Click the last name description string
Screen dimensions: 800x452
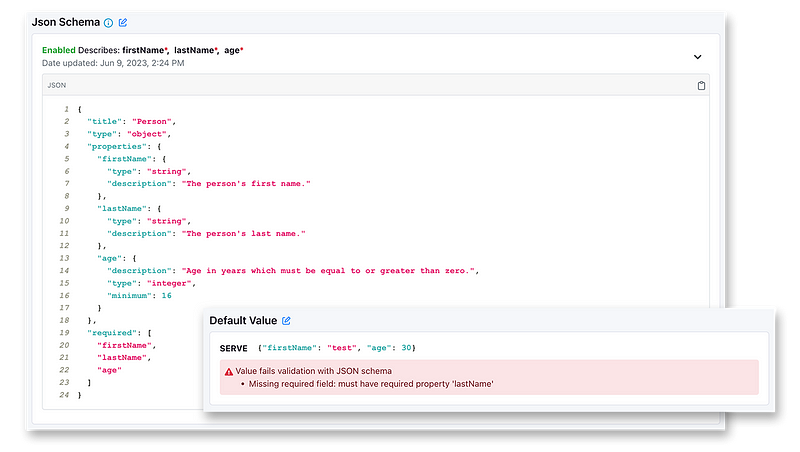pos(243,233)
